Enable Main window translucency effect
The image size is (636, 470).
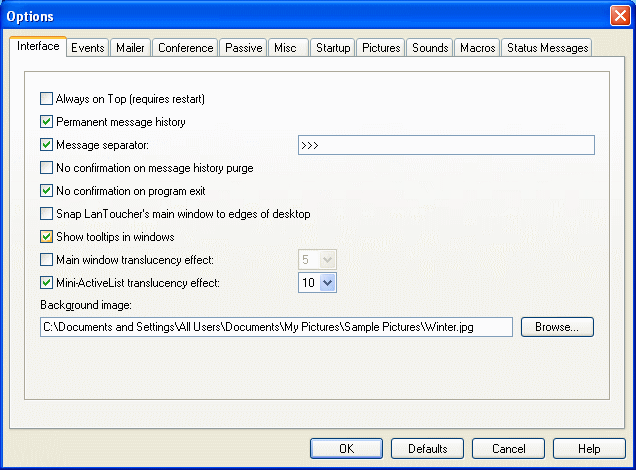pos(46,260)
